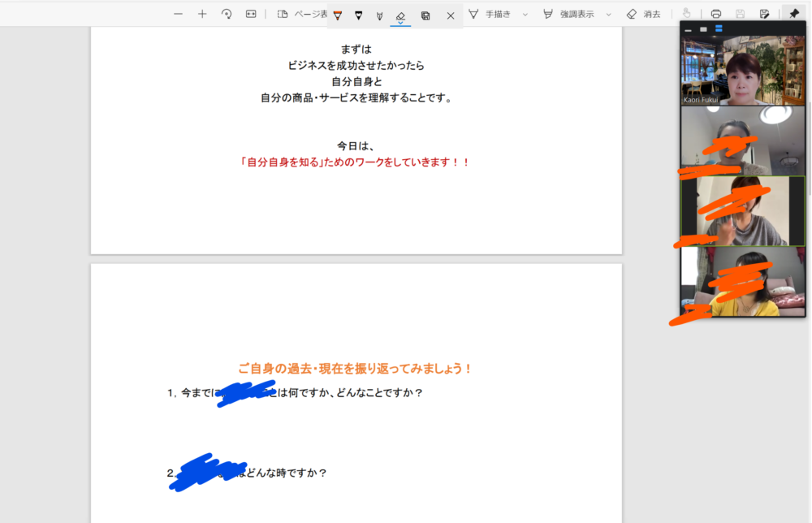Open the 手描き pen options dropdown

[525, 14]
